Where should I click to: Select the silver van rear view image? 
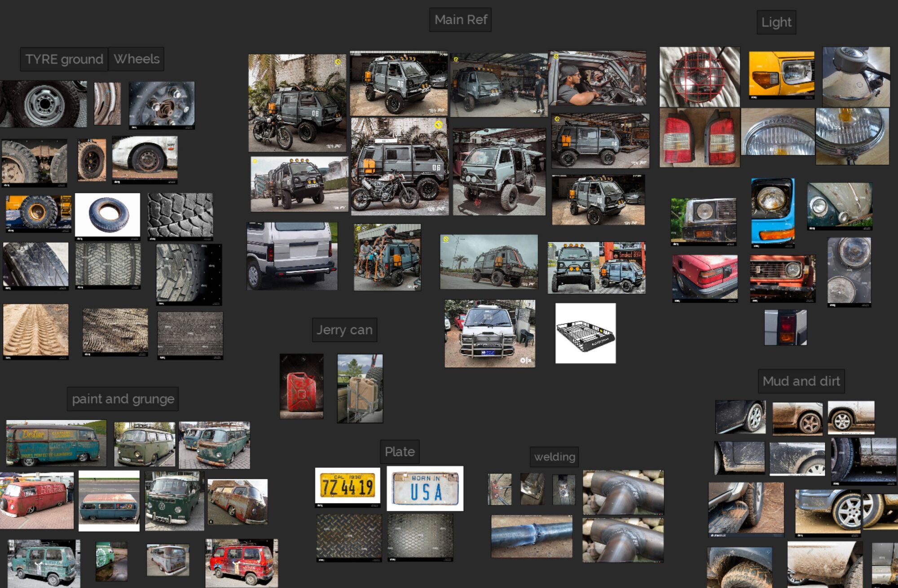tap(292, 256)
